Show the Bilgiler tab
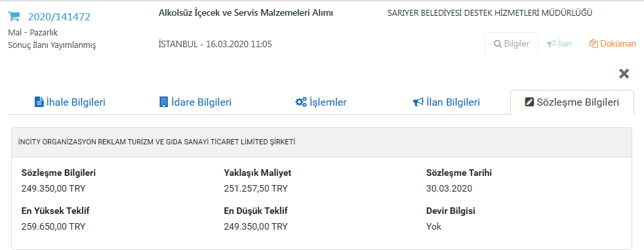This screenshot has height=250, width=644. (512, 43)
